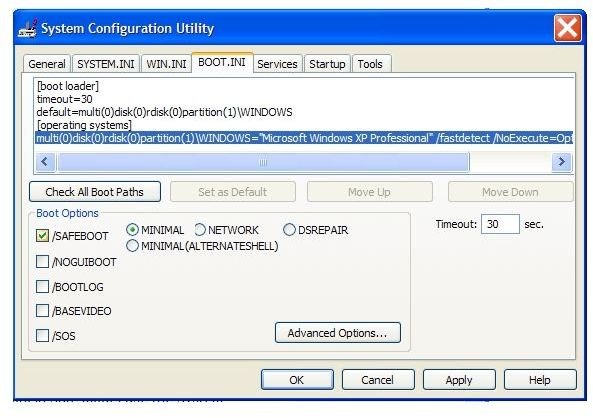593x418 pixels.
Task: Pick the MINIMAL(ALTERNATESHELL) radio option
Action: (132, 246)
